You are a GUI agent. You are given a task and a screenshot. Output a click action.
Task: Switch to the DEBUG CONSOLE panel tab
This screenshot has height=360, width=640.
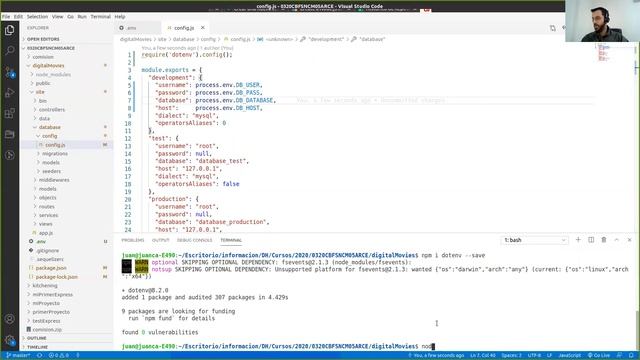coord(194,240)
